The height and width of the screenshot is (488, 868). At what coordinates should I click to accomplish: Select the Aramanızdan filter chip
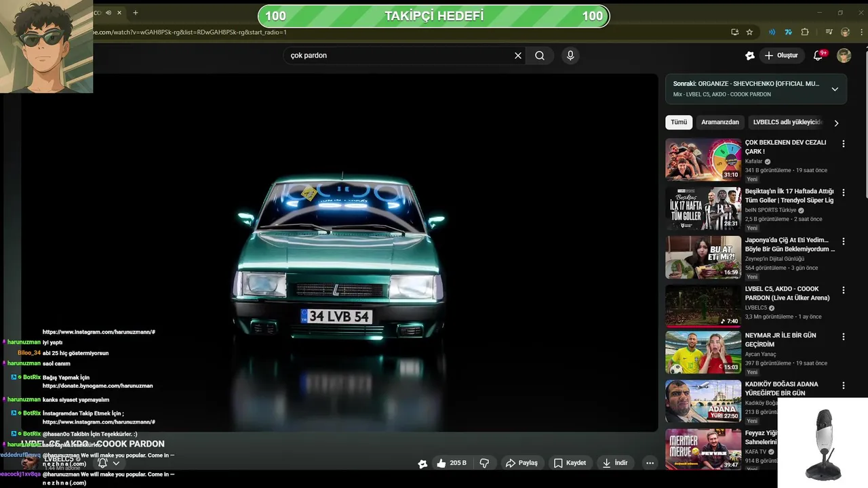coord(720,122)
